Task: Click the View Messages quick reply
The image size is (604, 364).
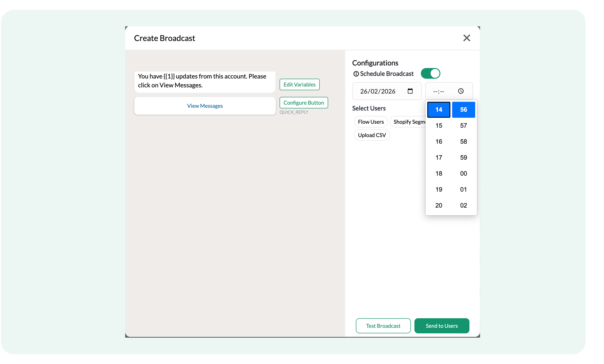Action: coord(205,106)
